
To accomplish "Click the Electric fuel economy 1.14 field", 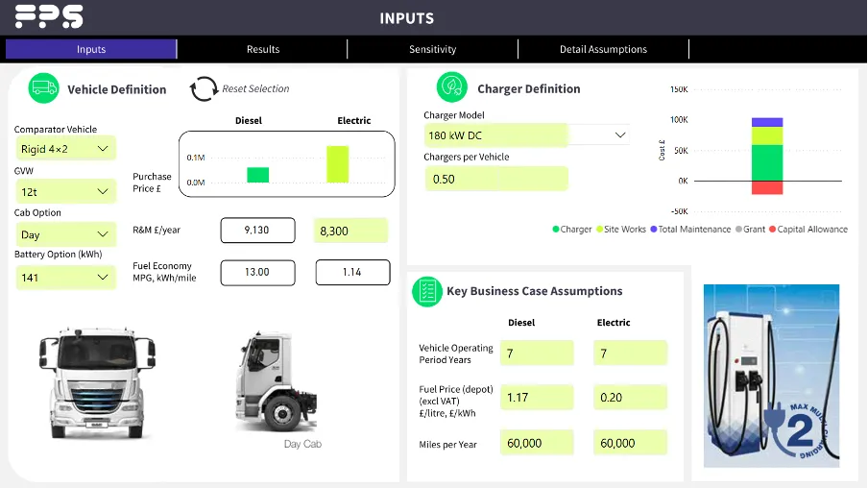I will click(352, 272).
